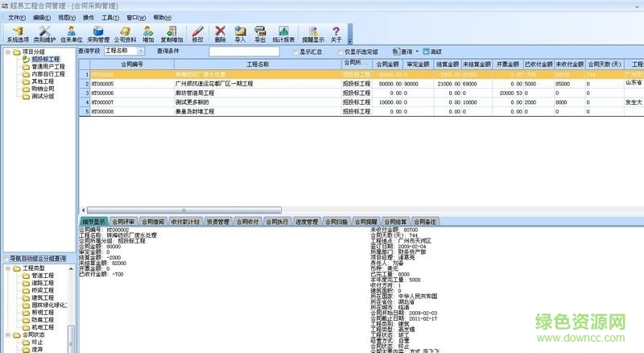Image resolution: width=644 pixels, height=353 pixels.
Task: Collapse the 项目分组 tree node
Action: [x=7, y=52]
